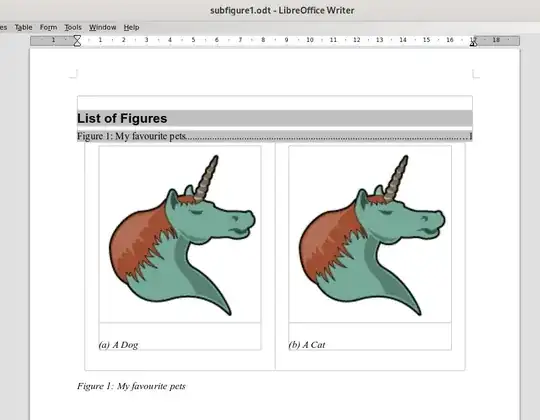The width and height of the screenshot is (540, 420).
Task: Click the right indent marker on ruler
Action: point(473,42)
